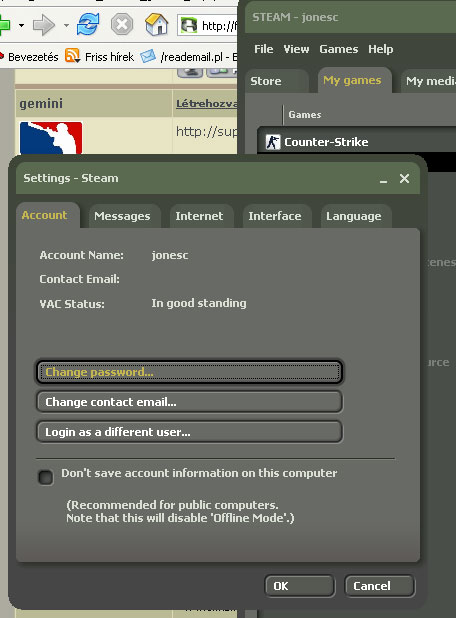Click the http://sup link in webpage
This screenshot has width=456, height=618.
pos(207,132)
